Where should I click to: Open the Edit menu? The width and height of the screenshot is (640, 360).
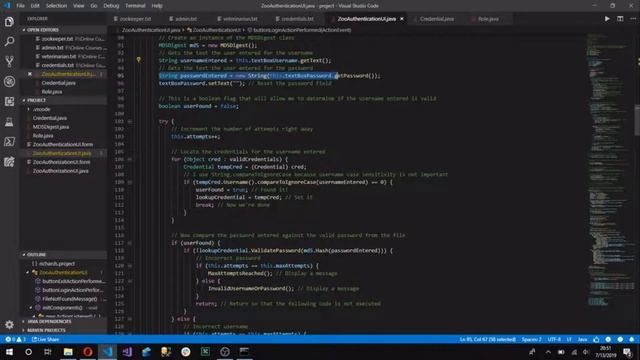35,6
